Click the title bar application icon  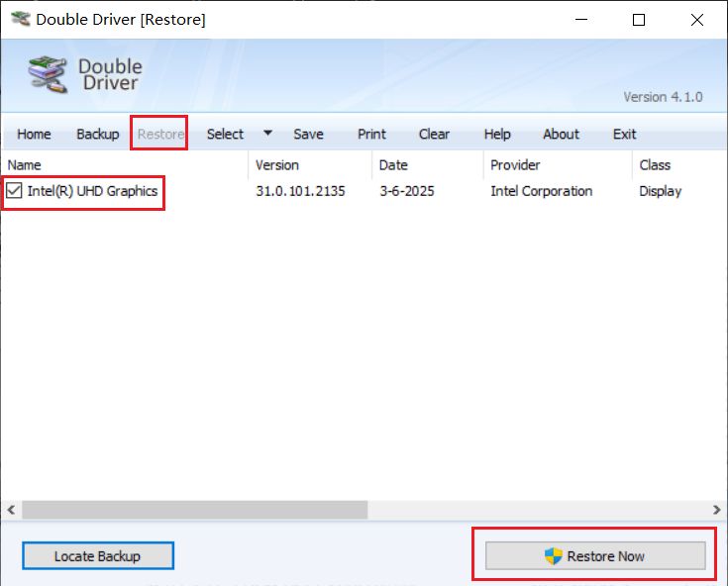19,20
